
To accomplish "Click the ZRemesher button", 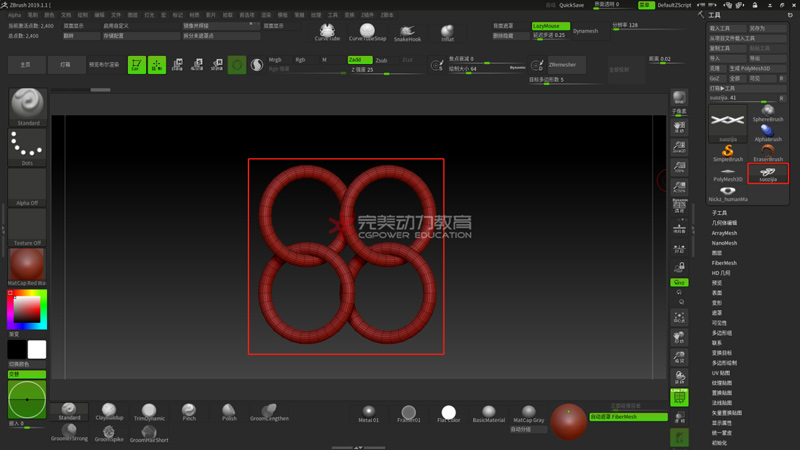I will pos(562,65).
